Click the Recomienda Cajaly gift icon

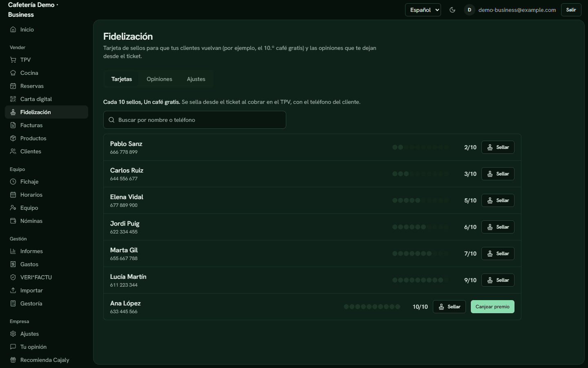click(13, 360)
